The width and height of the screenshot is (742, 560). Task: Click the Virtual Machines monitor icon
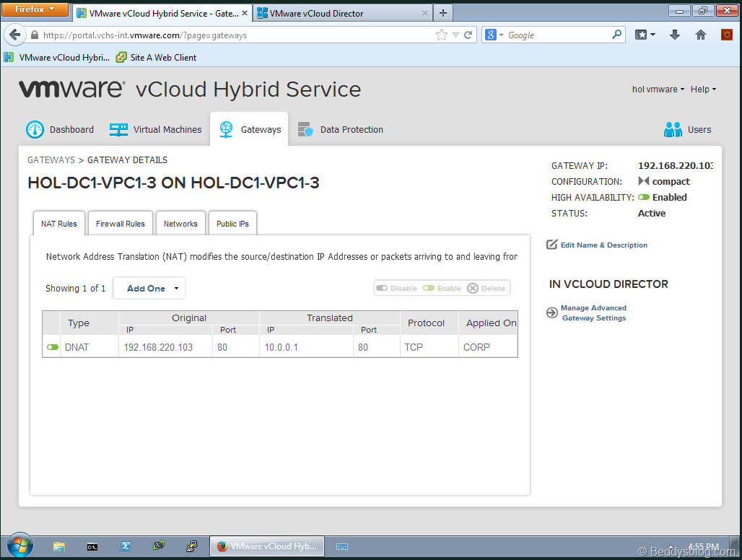pyautogui.click(x=118, y=130)
